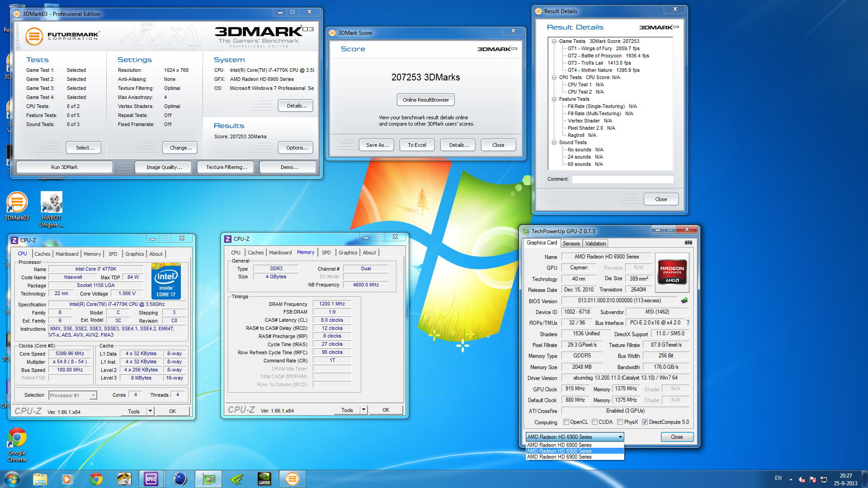868x488 pixels.
Task: Switch to GPU-Z via its taskbar icon
Action: point(208,479)
